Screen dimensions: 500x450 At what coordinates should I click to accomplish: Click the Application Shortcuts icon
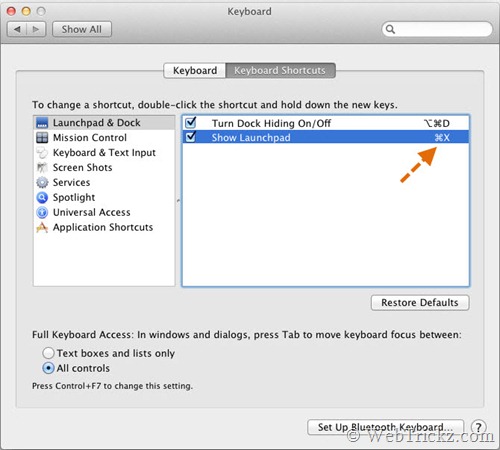tap(42, 227)
